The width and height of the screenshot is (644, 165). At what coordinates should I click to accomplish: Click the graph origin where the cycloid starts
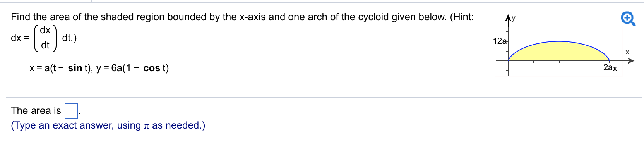click(509, 61)
